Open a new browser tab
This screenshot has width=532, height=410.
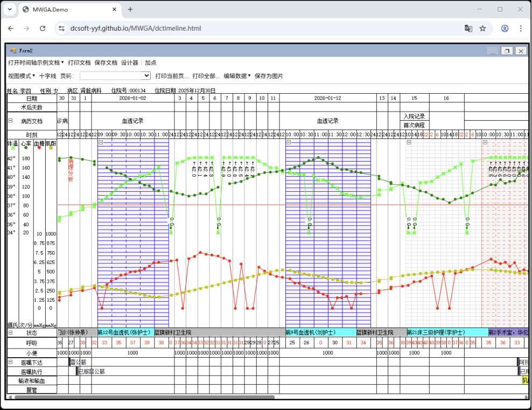[x=130, y=10]
